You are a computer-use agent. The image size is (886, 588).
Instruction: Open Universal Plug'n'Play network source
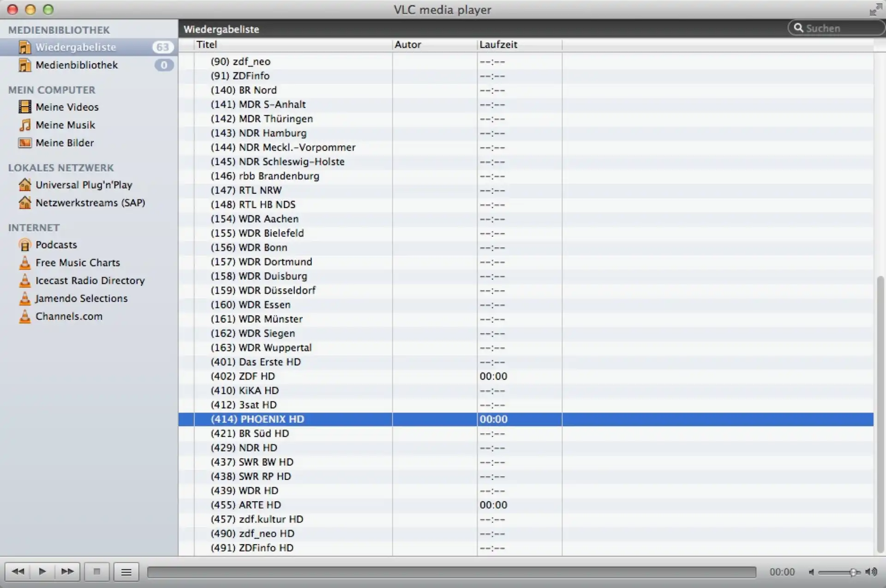click(84, 185)
